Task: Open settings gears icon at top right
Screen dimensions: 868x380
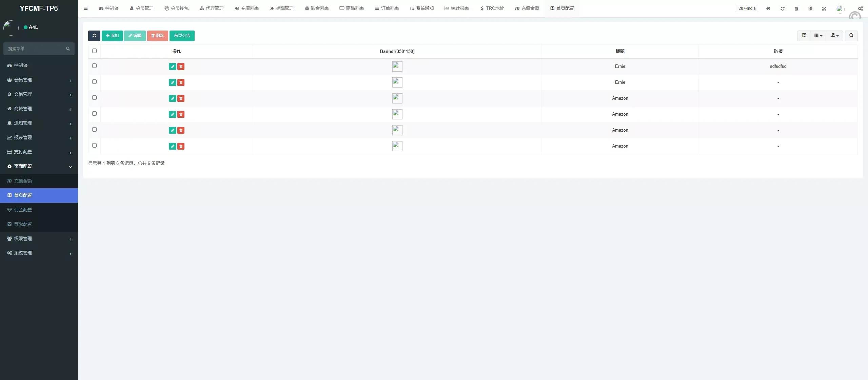Action: (860, 8)
